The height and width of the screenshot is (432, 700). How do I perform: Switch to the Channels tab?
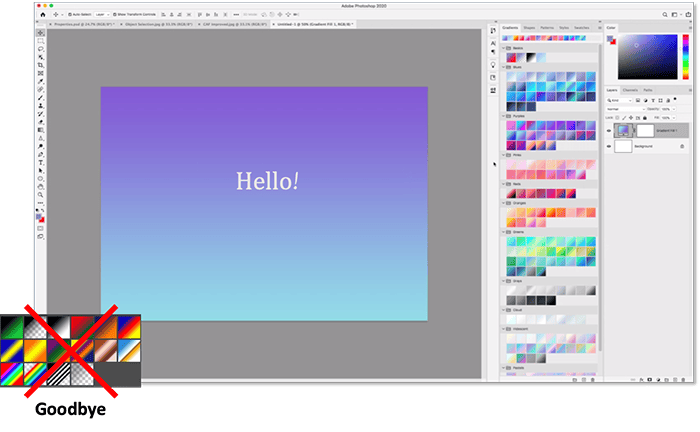[631, 90]
